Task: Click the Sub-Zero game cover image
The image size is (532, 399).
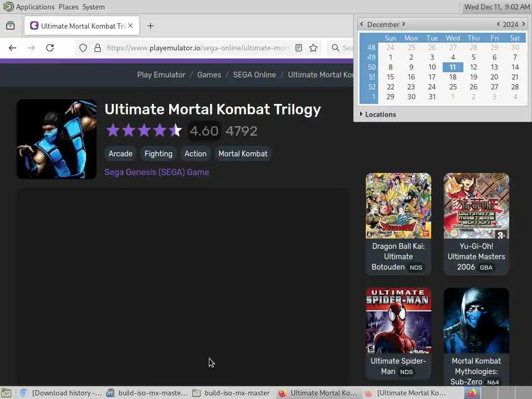Action: click(57, 139)
